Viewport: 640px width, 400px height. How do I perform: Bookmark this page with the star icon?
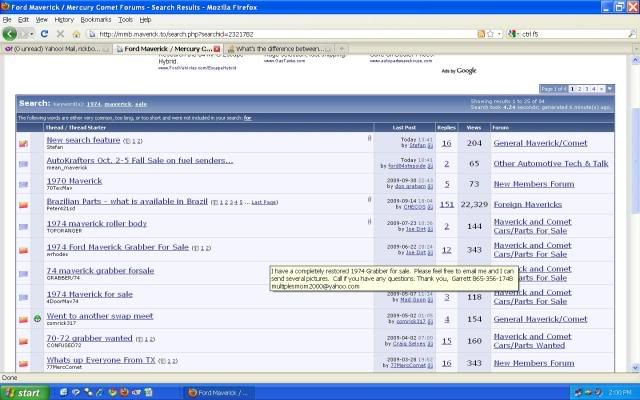tap(490, 34)
